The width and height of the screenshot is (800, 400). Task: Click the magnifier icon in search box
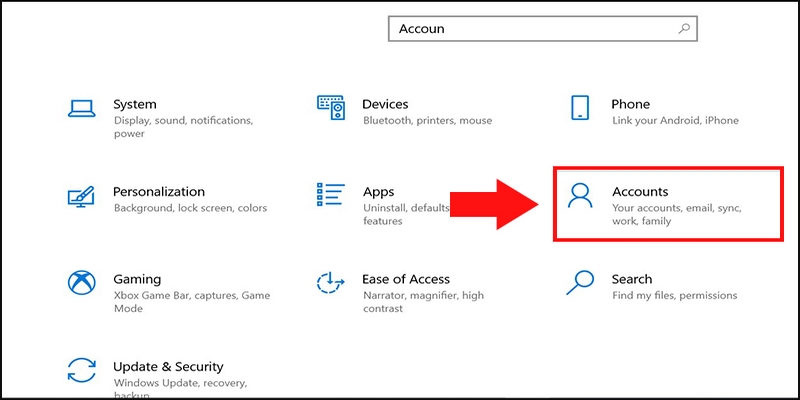(684, 29)
